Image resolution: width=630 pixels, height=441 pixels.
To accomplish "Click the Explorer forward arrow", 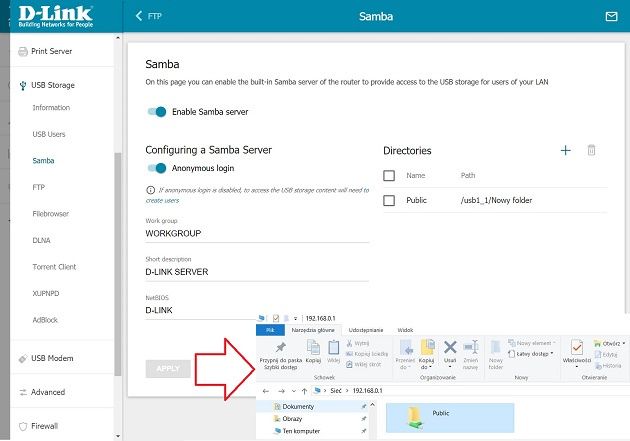I will point(281,391).
